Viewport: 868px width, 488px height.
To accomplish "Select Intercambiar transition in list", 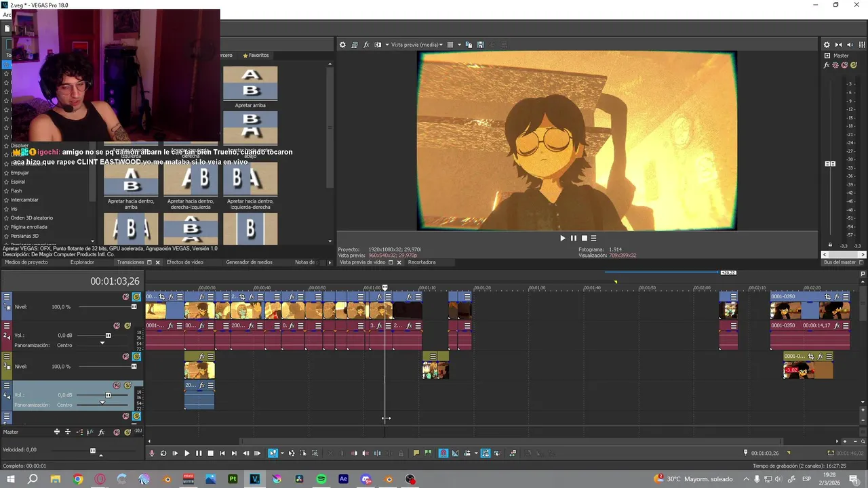I will 24,200.
